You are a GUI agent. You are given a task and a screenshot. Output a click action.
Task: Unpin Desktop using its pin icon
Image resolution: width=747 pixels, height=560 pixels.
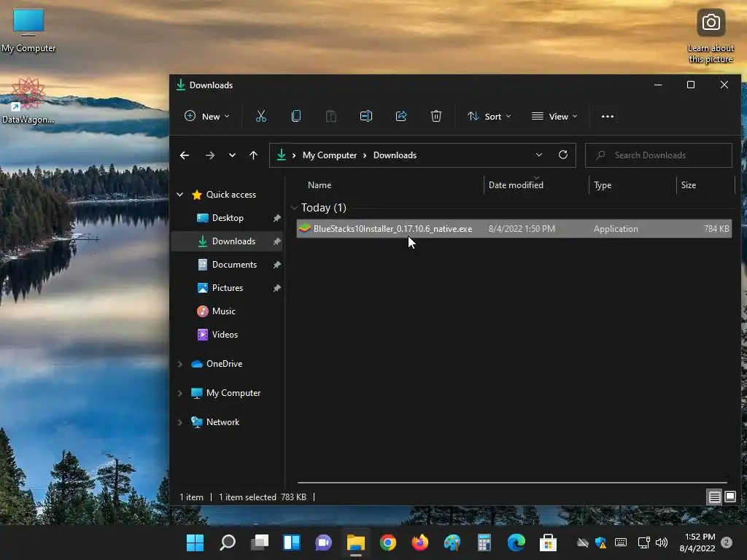point(276,218)
